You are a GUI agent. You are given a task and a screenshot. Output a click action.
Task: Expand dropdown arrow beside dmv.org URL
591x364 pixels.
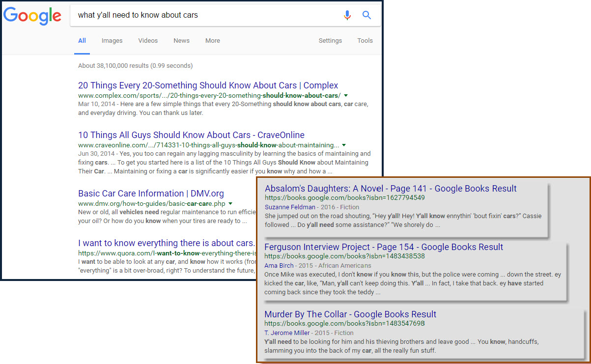[230, 203]
